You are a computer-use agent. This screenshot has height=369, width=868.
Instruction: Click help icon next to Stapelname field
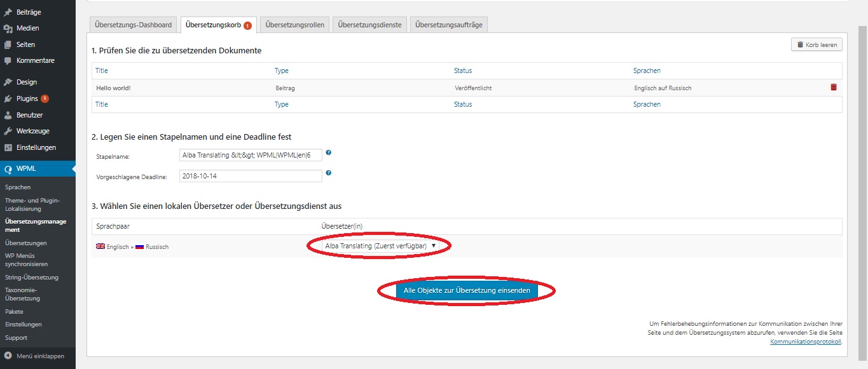coord(328,153)
